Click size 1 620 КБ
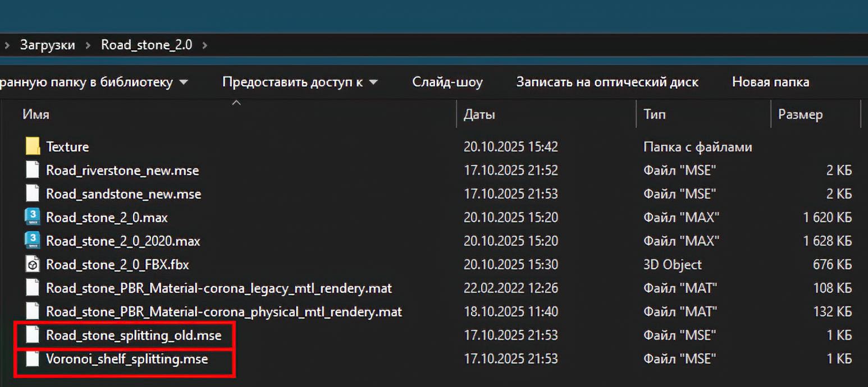This screenshot has height=387, width=868. coord(828,218)
